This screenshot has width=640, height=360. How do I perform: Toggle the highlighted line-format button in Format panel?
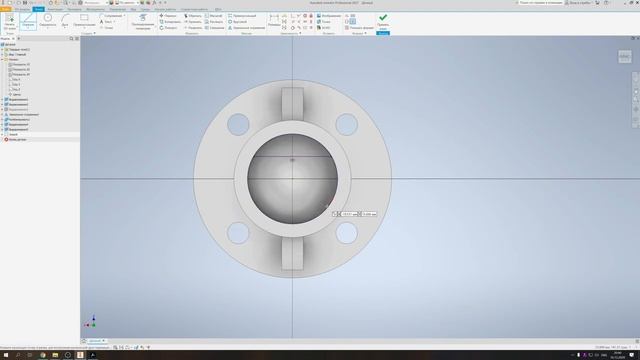353,22
